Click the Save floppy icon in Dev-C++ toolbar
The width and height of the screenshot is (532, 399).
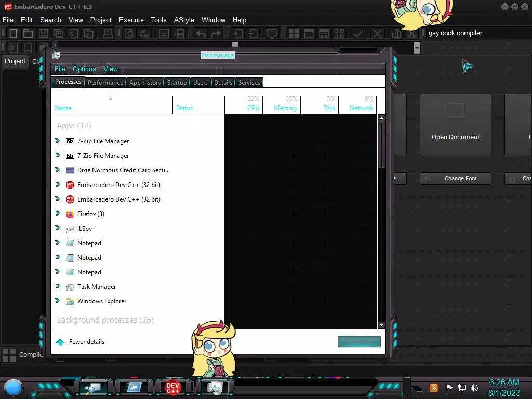(x=43, y=34)
